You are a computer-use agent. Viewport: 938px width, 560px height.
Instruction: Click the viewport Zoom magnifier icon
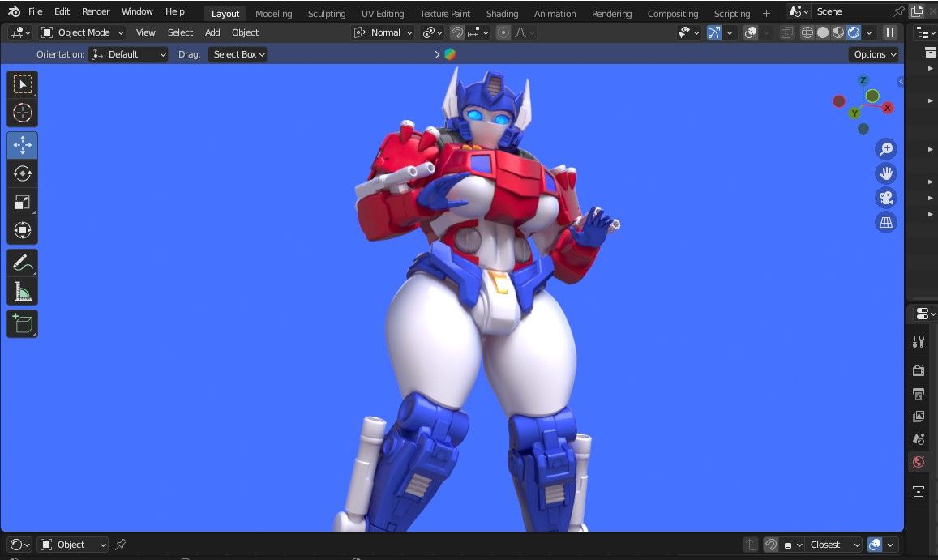click(886, 148)
